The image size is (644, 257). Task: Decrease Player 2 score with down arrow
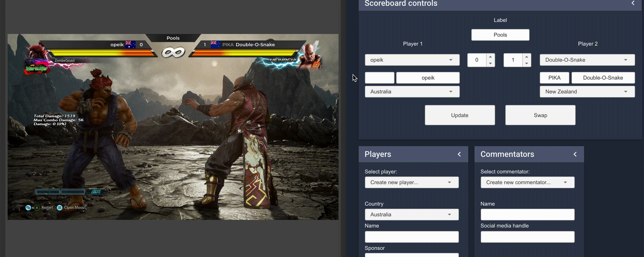pos(527,63)
